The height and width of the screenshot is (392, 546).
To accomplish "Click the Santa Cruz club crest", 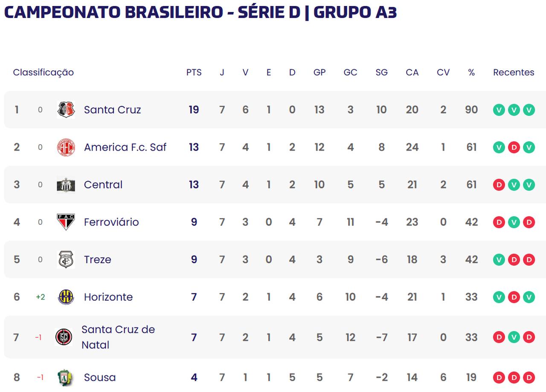I will pyautogui.click(x=66, y=110).
